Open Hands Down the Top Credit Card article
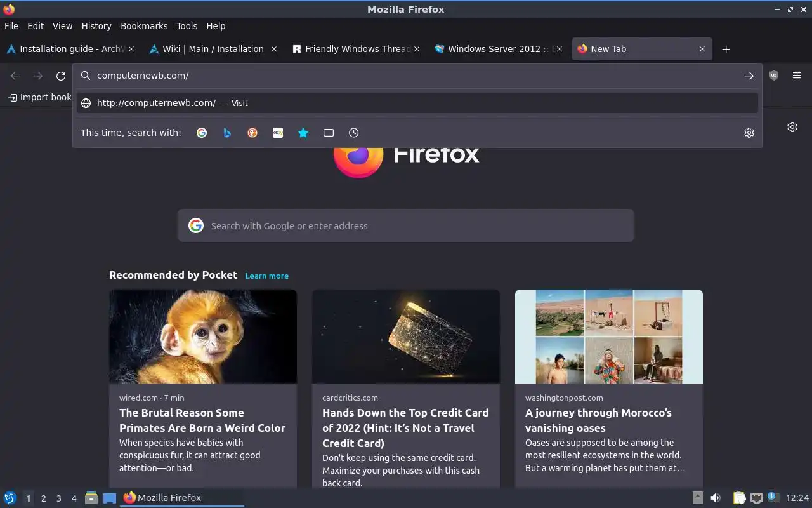812x508 pixels. click(405, 428)
